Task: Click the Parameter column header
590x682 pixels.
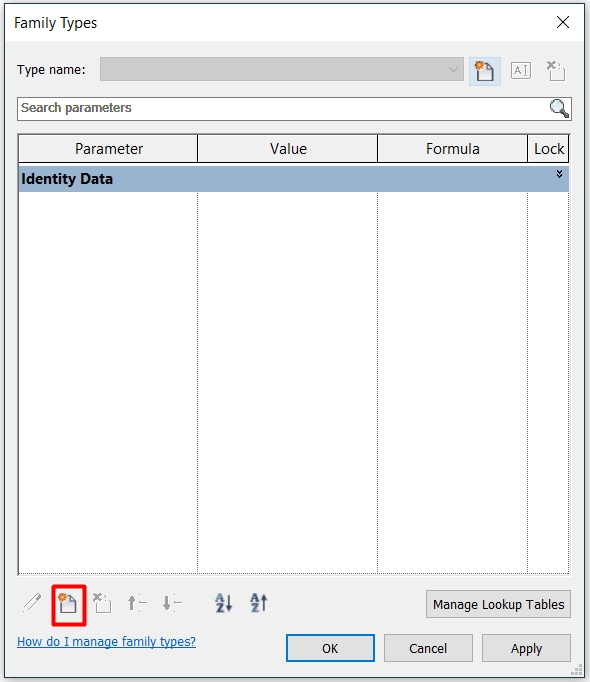Action: [108, 149]
